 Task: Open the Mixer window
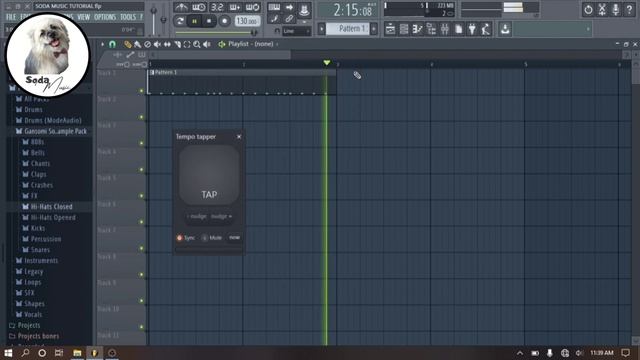(445, 29)
